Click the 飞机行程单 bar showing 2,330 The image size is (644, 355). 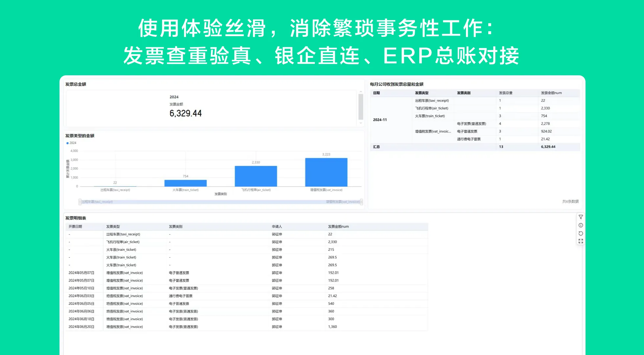click(256, 176)
